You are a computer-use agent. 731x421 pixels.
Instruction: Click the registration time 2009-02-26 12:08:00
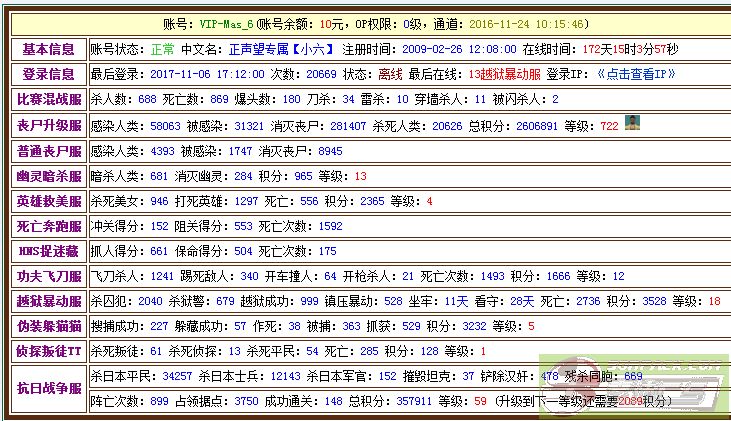(459, 49)
